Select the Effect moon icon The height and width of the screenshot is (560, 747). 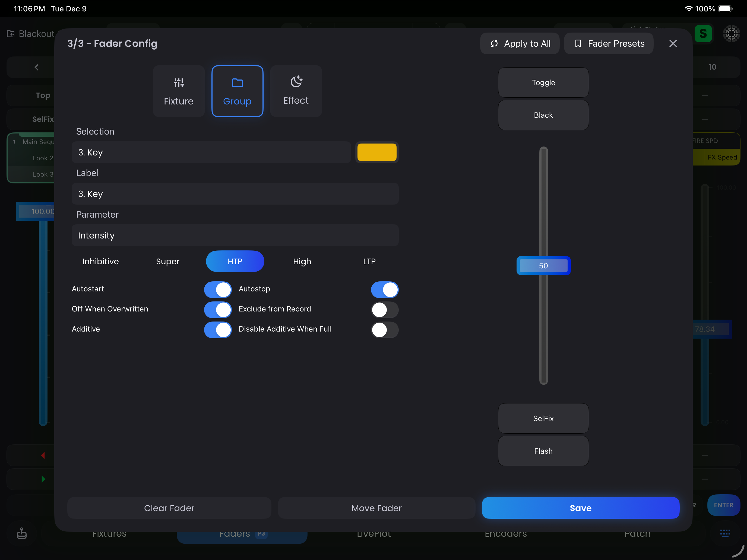point(296,82)
